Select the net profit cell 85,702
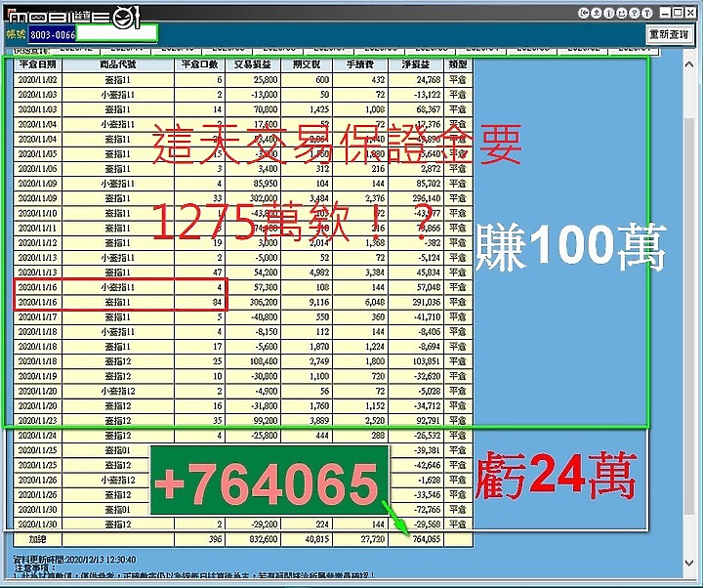 tap(416, 184)
